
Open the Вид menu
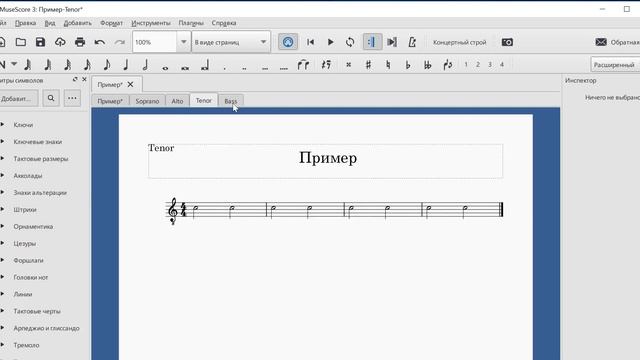(x=50, y=23)
